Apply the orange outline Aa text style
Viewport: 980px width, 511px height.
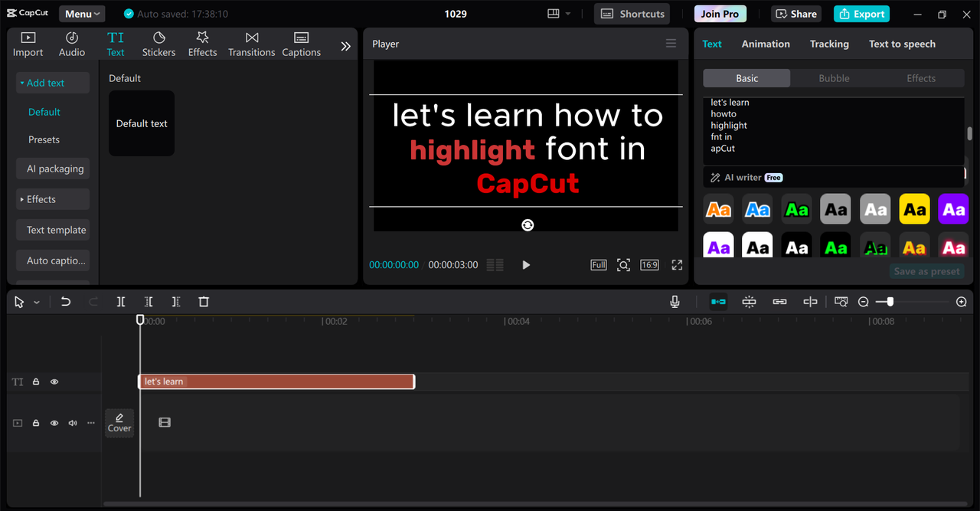[718, 209]
